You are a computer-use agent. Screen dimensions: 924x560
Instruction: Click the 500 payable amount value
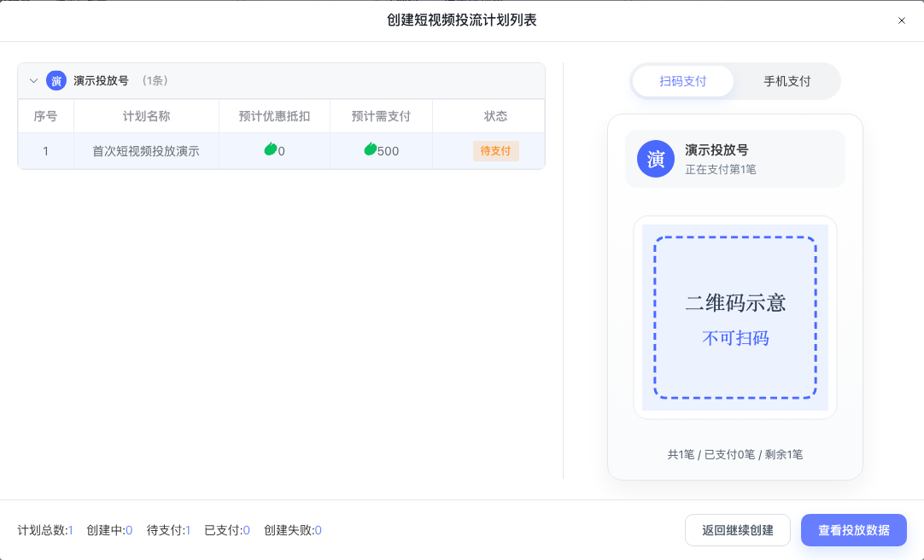click(x=388, y=151)
